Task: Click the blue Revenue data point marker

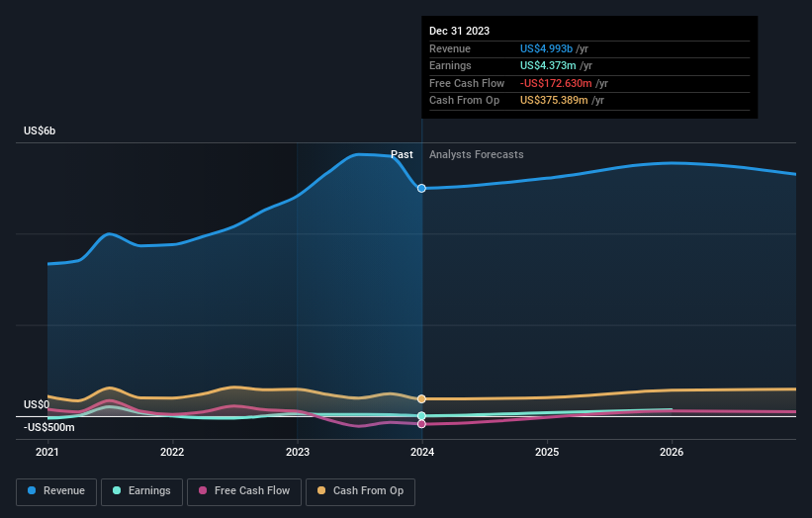Action: [x=421, y=189]
